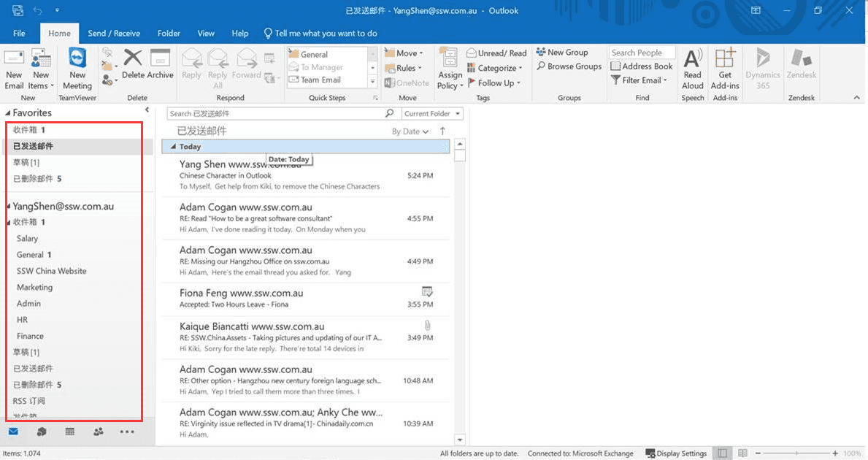Click the New Email icon

point(14,69)
